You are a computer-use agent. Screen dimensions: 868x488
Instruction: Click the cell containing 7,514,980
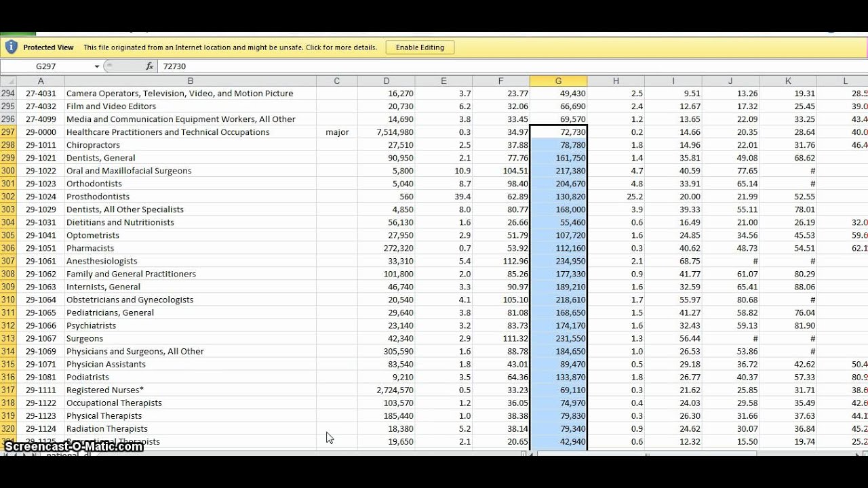tap(387, 132)
